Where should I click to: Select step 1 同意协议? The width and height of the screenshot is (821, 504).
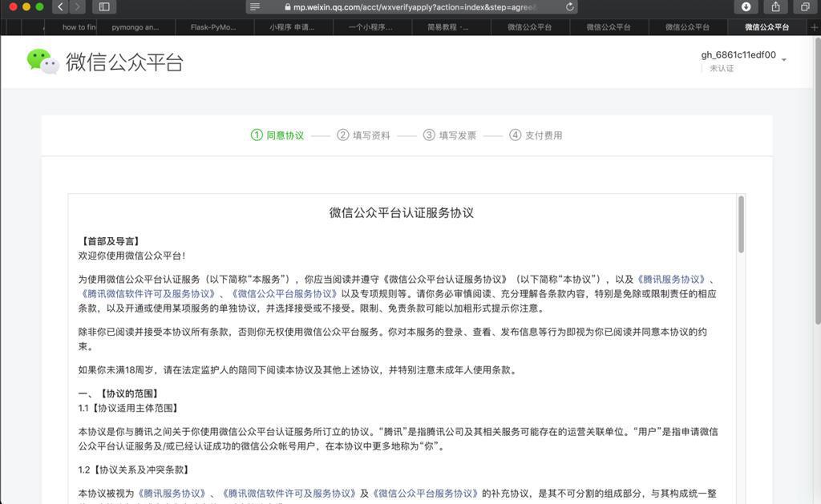pos(277,135)
